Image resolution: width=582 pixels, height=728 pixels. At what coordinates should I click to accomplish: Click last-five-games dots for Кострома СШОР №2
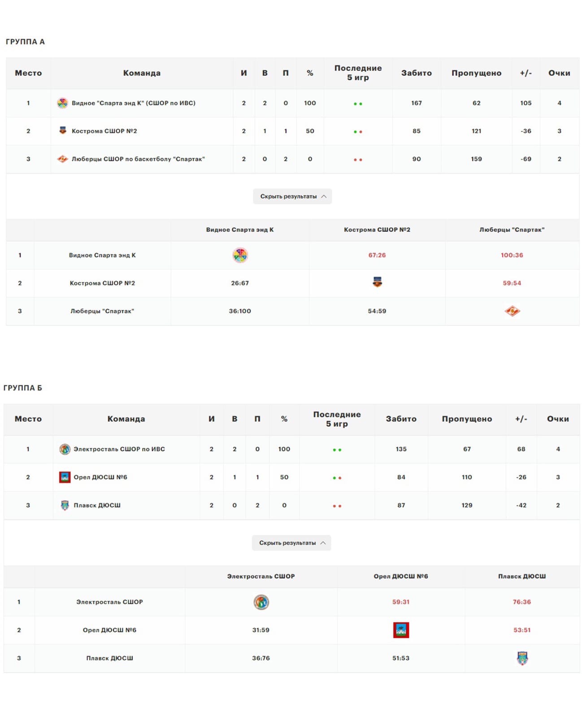click(358, 132)
